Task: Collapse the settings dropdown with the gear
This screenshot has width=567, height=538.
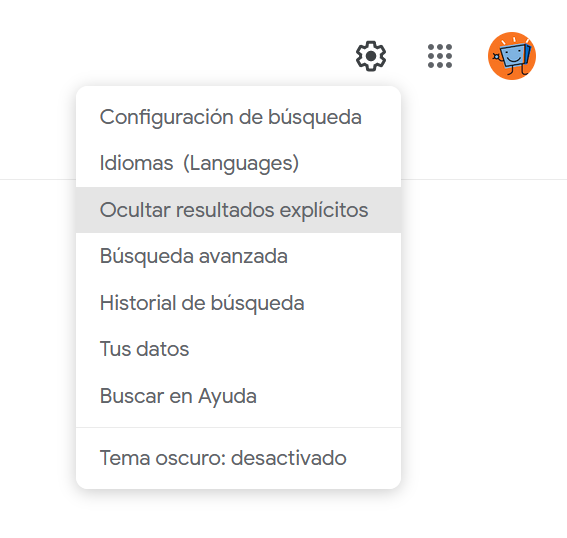Action: (371, 56)
